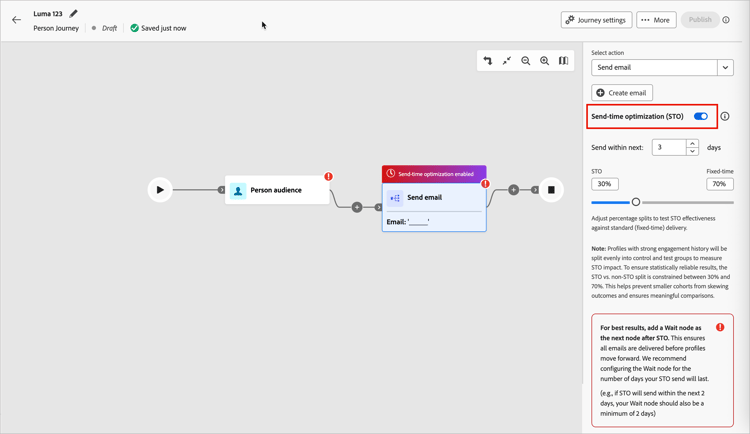The width and height of the screenshot is (750, 434).
Task: Add node after Send email
Action: click(513, 190)
